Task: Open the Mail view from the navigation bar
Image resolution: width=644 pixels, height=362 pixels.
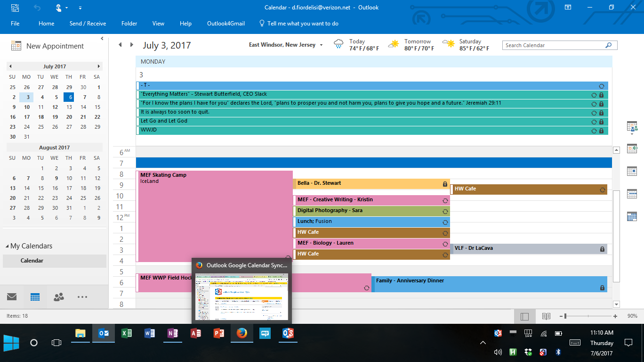Action: [11, 296]
